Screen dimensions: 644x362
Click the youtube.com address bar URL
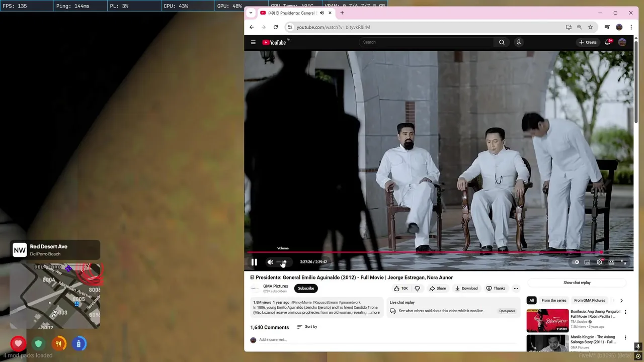coord(333,27)
